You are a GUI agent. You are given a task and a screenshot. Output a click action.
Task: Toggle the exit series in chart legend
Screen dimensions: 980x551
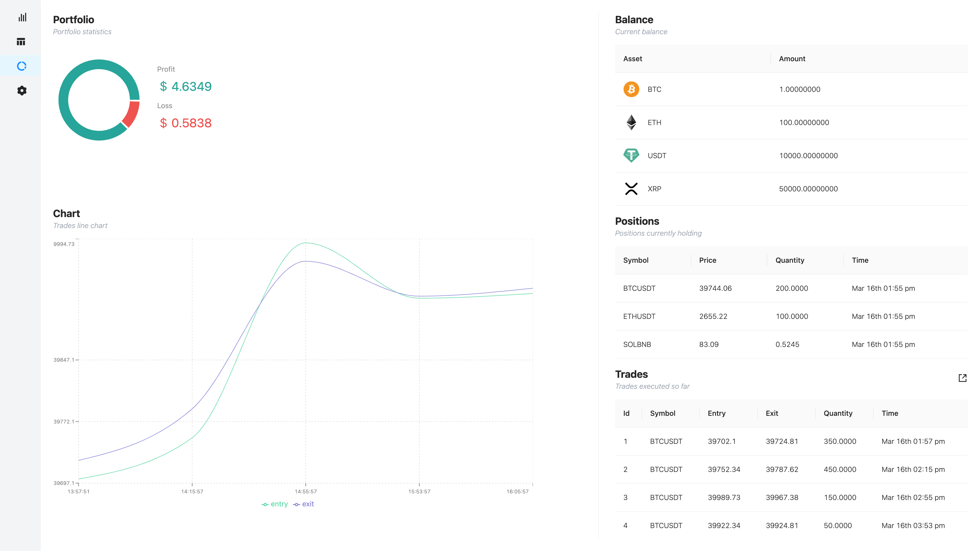pos(304,504)
